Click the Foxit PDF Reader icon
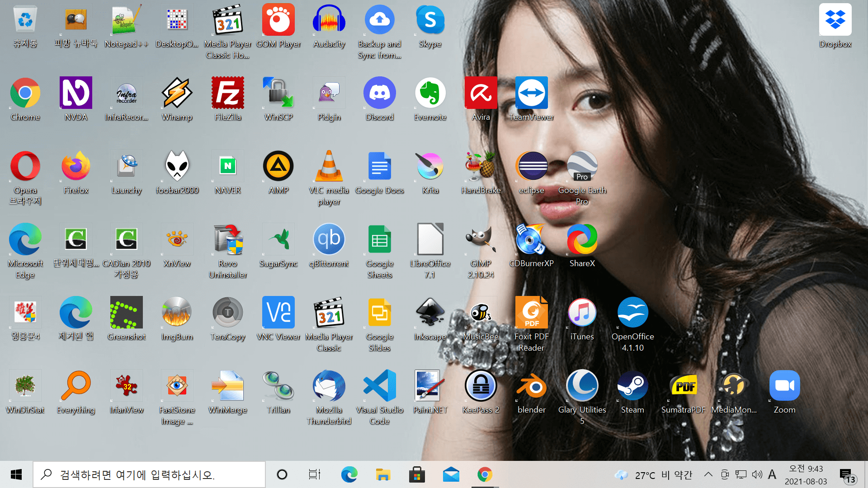Image resolution: width=868 pixels, height=488 pixels. click(x=531, y=324)
